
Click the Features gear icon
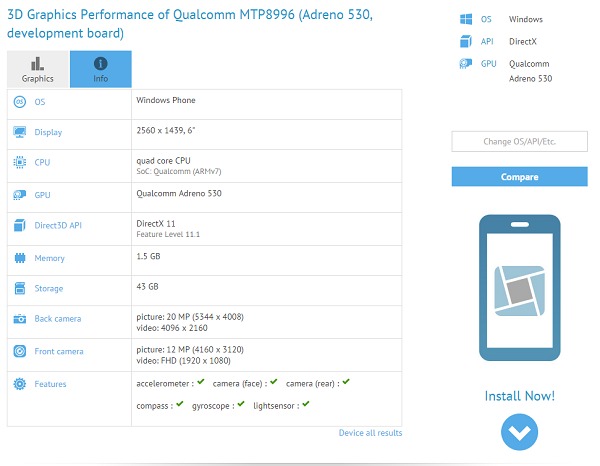click(20, 384)
